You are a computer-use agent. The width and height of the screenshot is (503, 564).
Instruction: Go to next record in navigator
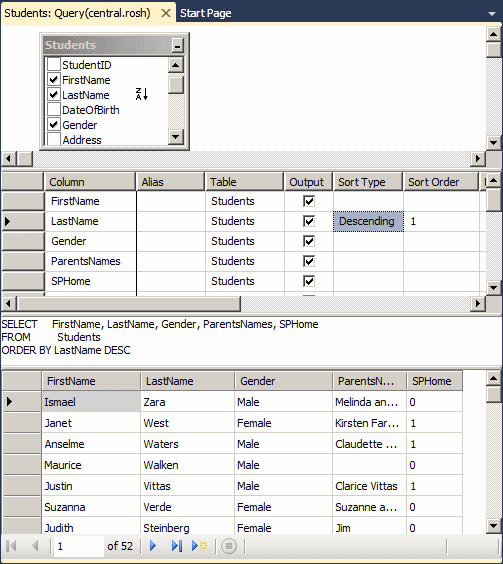click(153, 546)
